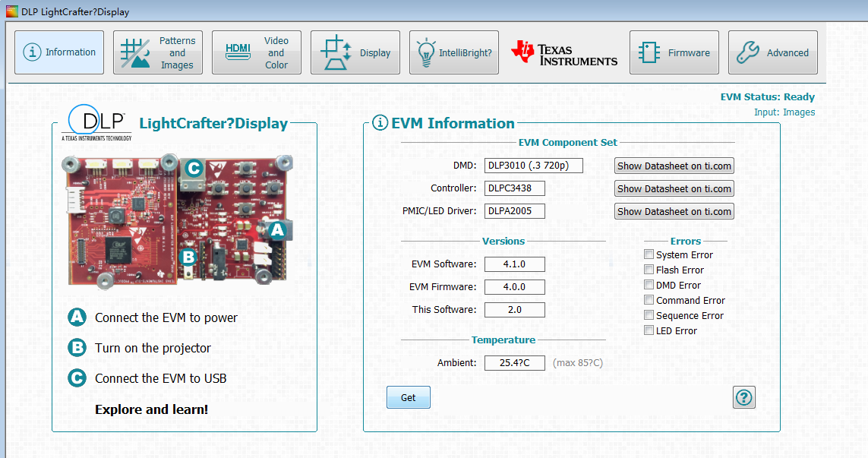Go to the Display tab
868x458 pixels.
click(355, 52)
